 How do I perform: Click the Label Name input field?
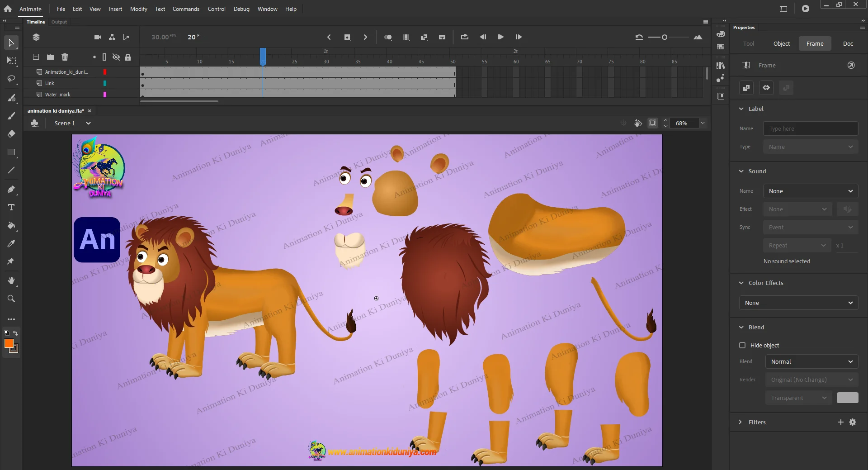tap(810, 128)
